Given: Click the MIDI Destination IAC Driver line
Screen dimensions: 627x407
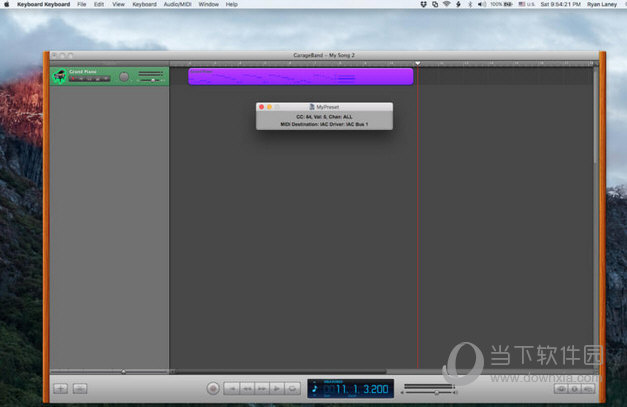Looking at the screenshot, I should coord(324,124).
